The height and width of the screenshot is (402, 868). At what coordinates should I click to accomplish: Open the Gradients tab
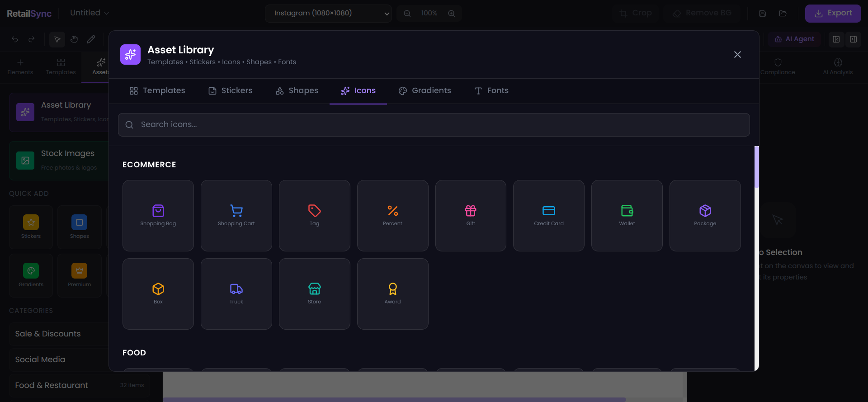pyautogui.click(x=425, y=91)
